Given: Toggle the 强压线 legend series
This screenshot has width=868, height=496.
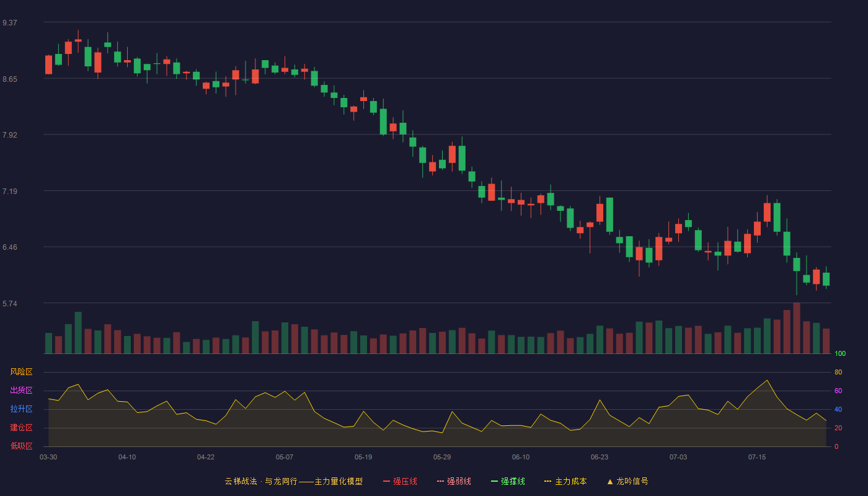Looking at the screenshot, I should click(400, 481).
